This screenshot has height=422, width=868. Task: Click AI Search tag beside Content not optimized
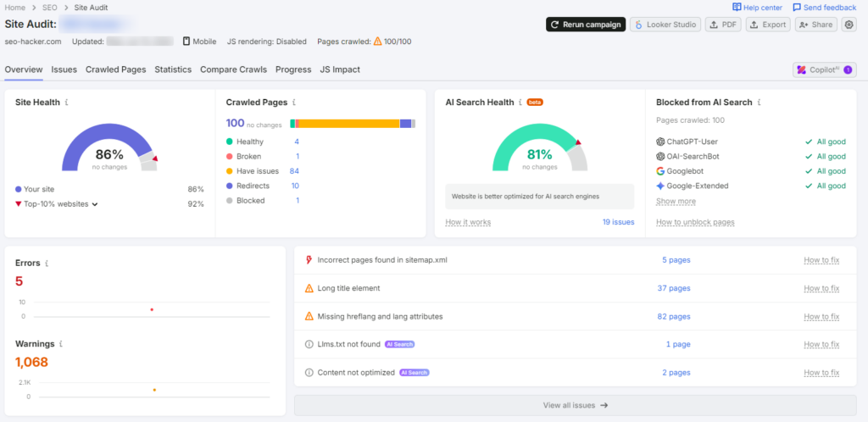pos(415,372)
